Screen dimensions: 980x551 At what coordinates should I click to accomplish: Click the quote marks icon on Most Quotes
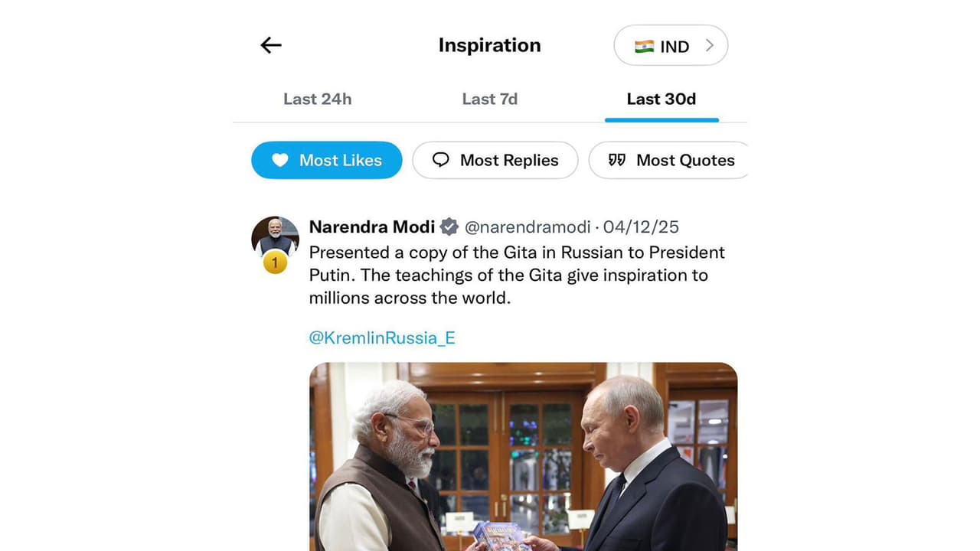616,160
